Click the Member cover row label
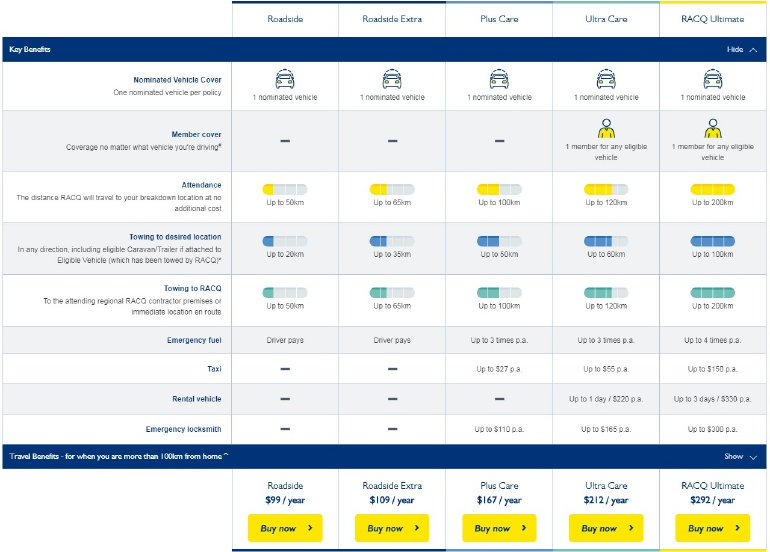The image size is (770, 552). (196, 134)
